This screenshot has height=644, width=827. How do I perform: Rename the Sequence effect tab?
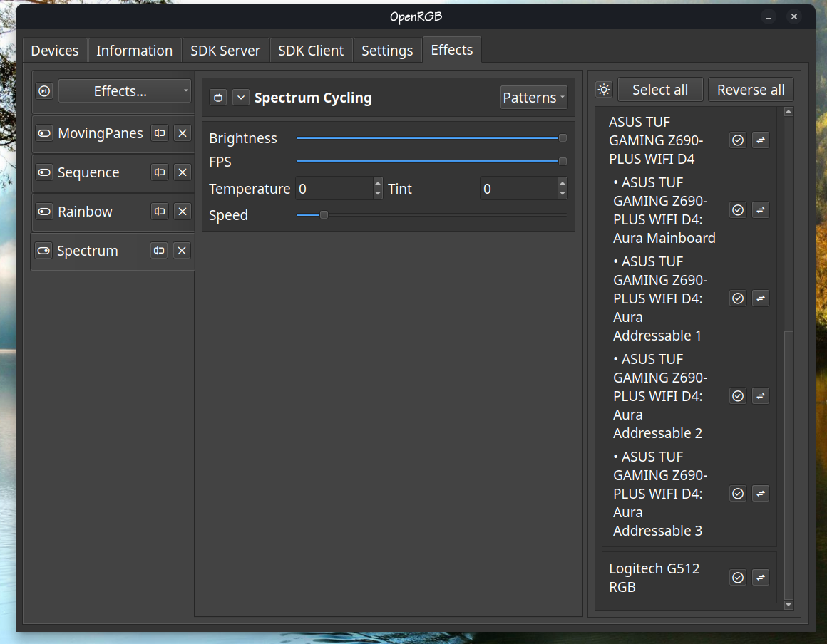click(x=159, y=172)
